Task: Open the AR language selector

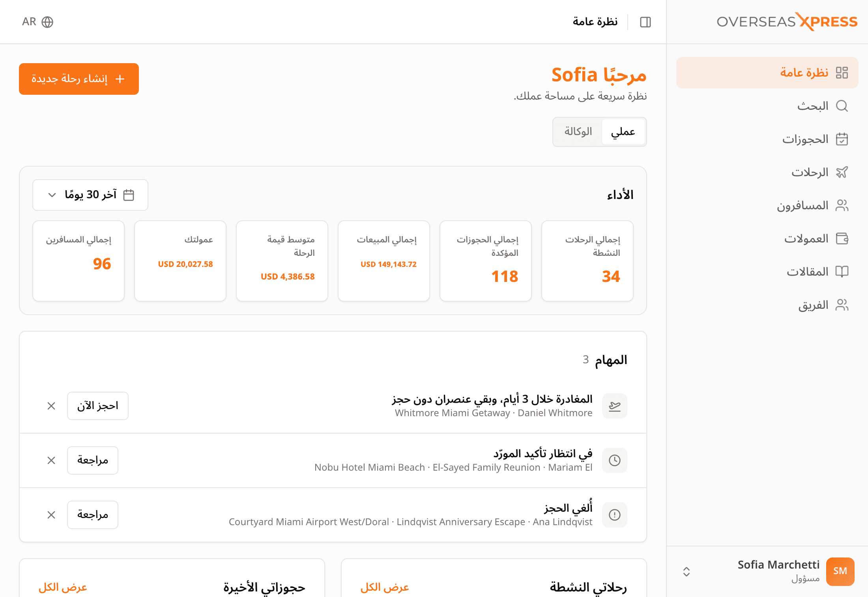Action: click(37, 22)
